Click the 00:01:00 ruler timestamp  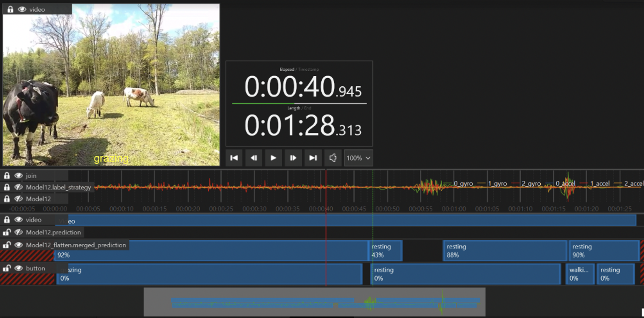(454, 209)
